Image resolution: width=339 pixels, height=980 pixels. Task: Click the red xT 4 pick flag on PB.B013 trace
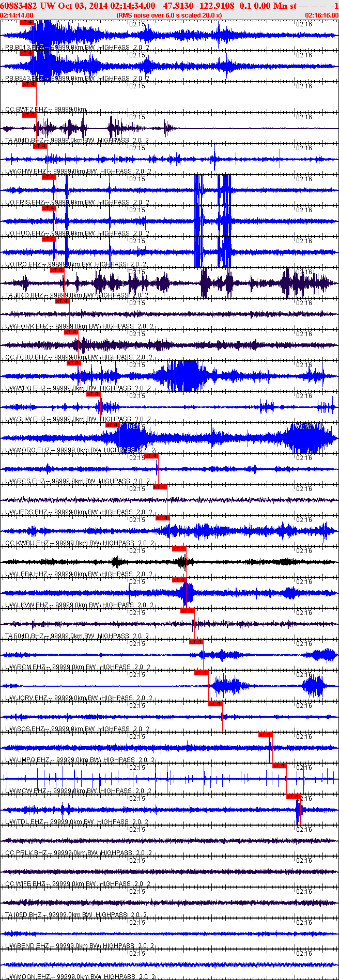[x=26, y=22]
